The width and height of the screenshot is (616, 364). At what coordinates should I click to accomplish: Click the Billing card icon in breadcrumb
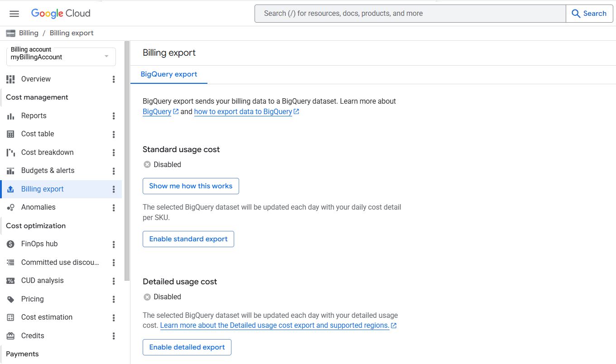[x=10, y=33]
